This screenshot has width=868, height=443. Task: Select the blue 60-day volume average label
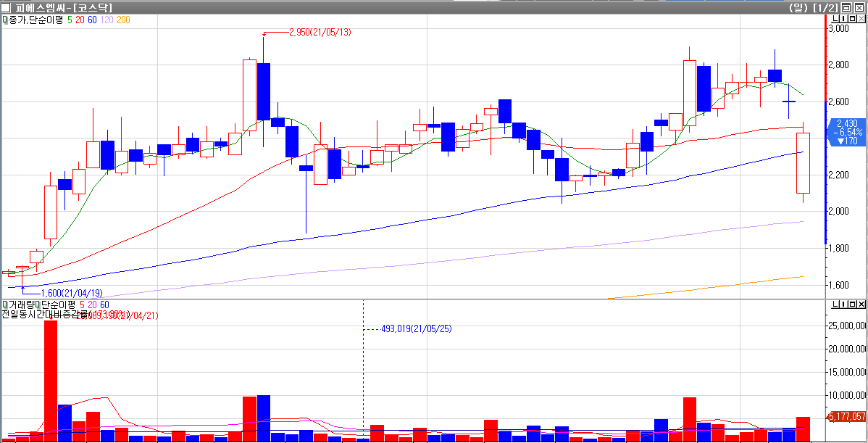(x=105, y=305)
